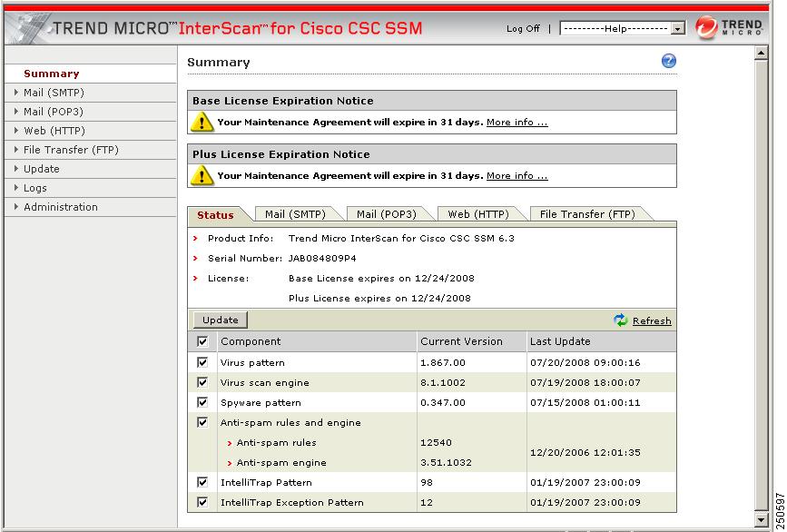
Task: Click the 07/15/2008 01:00:11 update timestamp
Action: point(585,403)
